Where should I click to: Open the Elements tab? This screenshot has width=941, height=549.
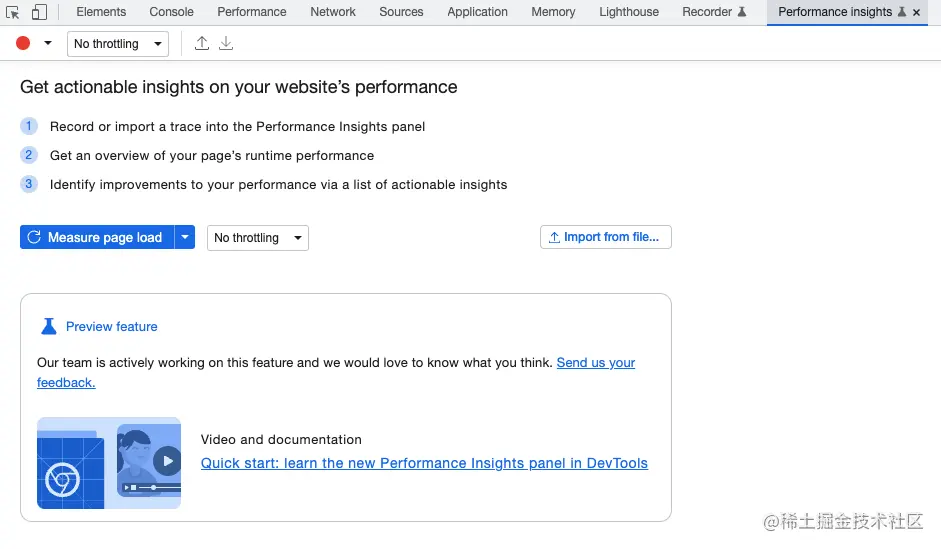(101, 12)
